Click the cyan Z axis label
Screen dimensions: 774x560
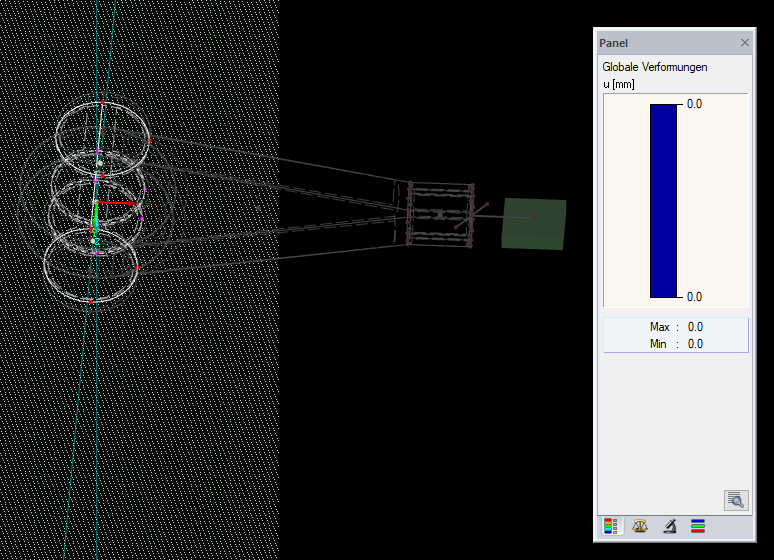pos(97,241)
